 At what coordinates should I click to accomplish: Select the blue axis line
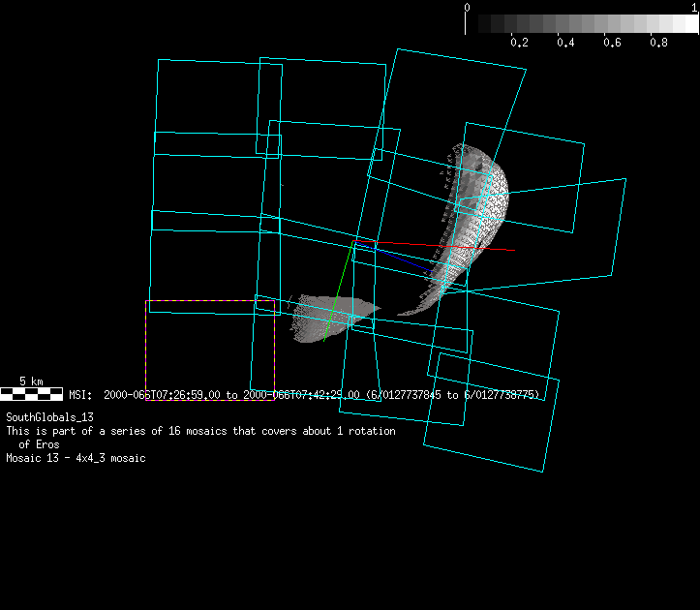click(x=402, y=259)
